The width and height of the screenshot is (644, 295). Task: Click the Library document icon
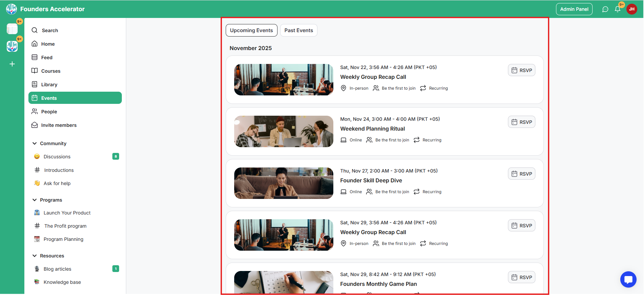tap(35, 84)
